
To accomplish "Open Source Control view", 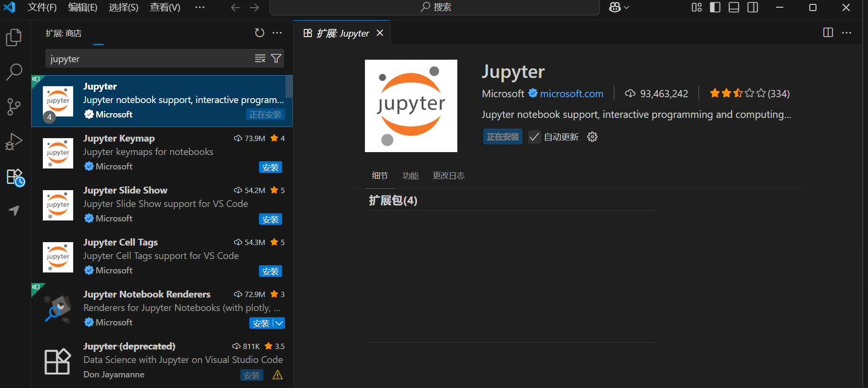I will pos(14,107).
